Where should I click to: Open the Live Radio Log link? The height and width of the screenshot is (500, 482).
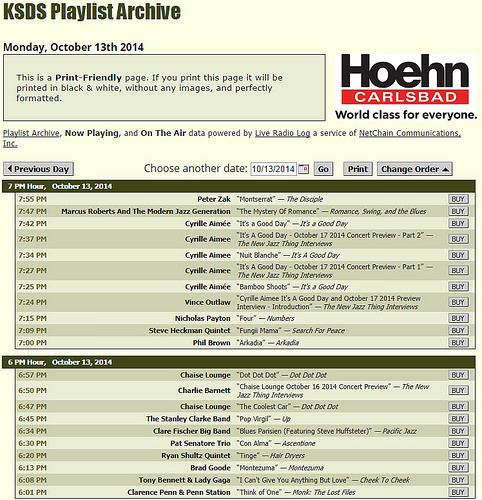tap(282, 133)
